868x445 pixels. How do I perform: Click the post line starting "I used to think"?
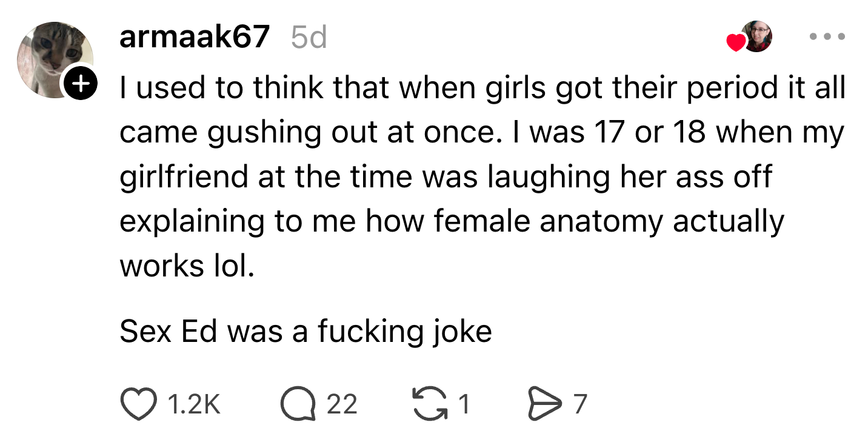pyautogui.click(x=482, y=88)
